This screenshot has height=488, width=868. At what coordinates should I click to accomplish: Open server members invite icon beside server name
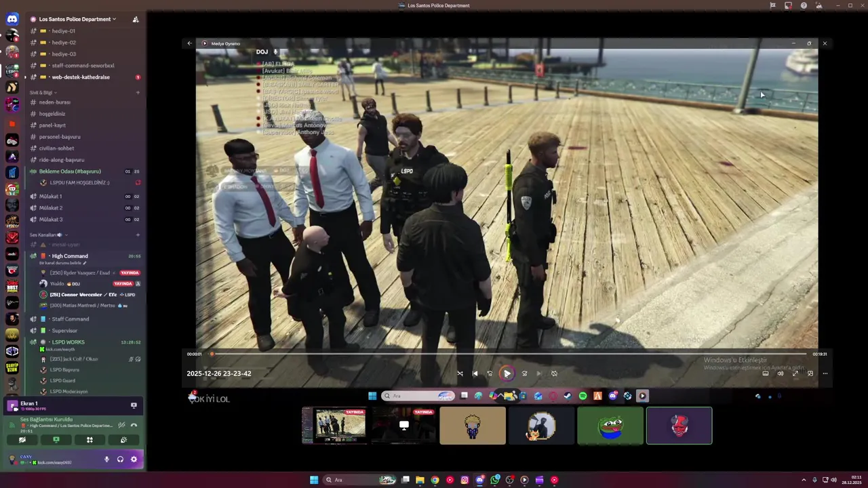[136, 19]
